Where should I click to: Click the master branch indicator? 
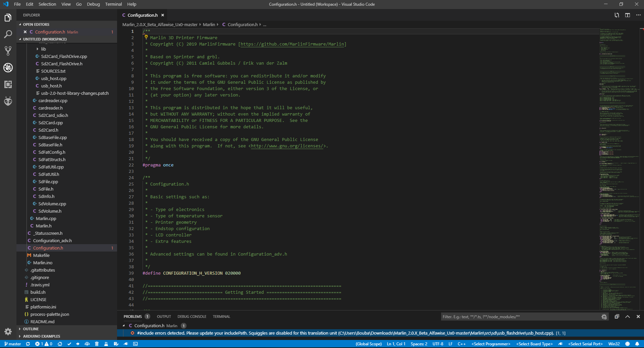12,344
